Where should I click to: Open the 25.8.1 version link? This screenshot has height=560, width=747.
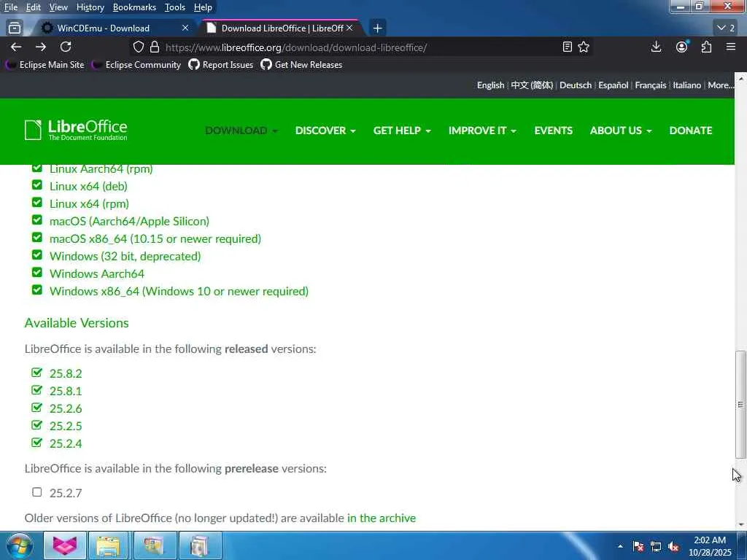point(66,391)
